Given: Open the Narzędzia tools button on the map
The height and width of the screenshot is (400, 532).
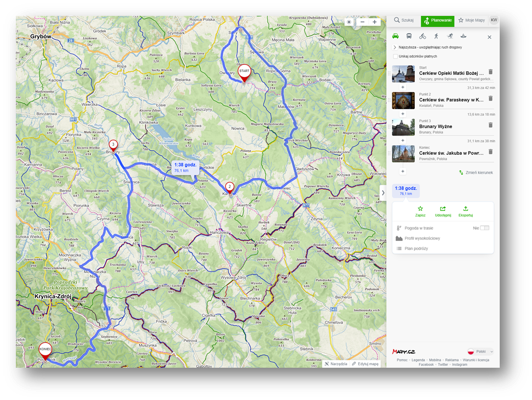Looking at the screenshot, I should tap(336, 364).
